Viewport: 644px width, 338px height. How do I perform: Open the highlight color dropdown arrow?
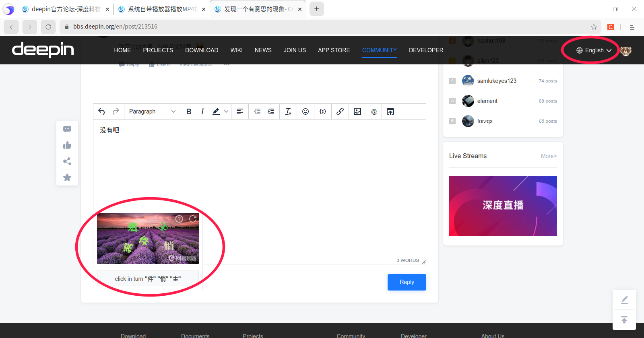tap(226, 111)
